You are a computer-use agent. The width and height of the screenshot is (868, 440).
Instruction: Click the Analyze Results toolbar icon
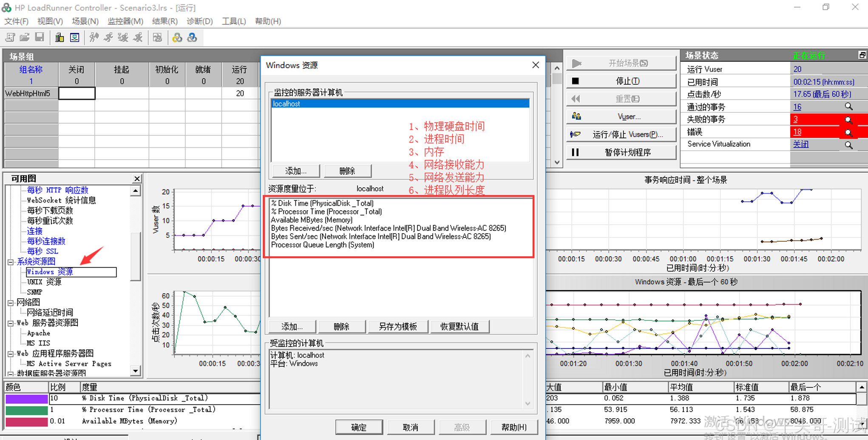[157, 38]
